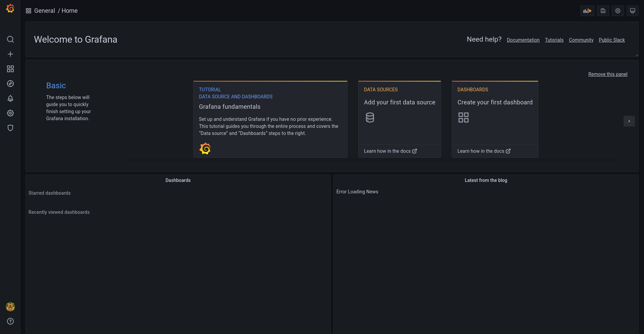Click the Home breadcrumb

[69, 11]
